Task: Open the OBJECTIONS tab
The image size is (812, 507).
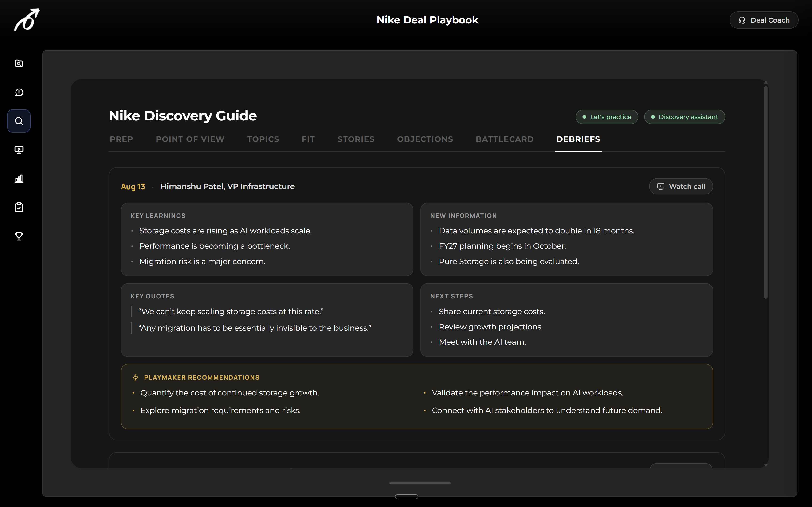Action: (425, 139)
